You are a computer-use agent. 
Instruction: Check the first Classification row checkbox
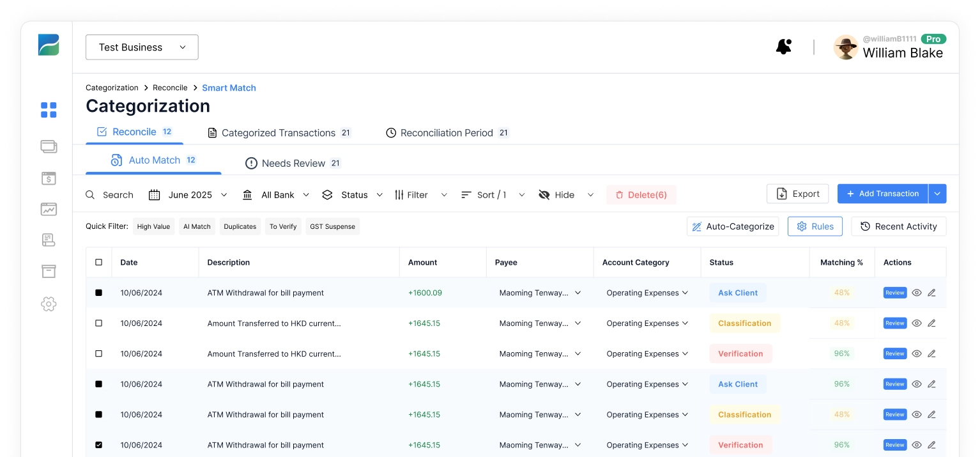point(98,323)
